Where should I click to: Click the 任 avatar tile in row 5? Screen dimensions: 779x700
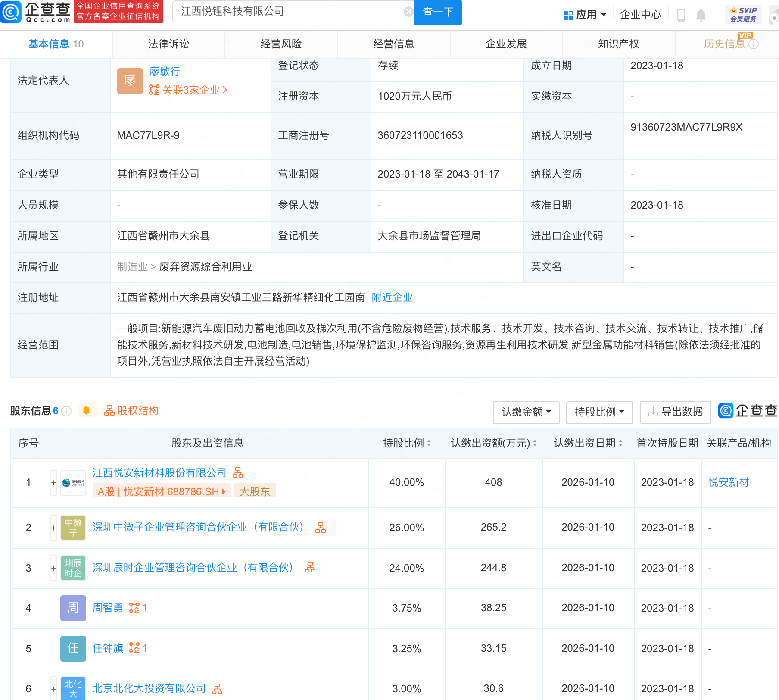pyautogui.click(x=73, y=648)
